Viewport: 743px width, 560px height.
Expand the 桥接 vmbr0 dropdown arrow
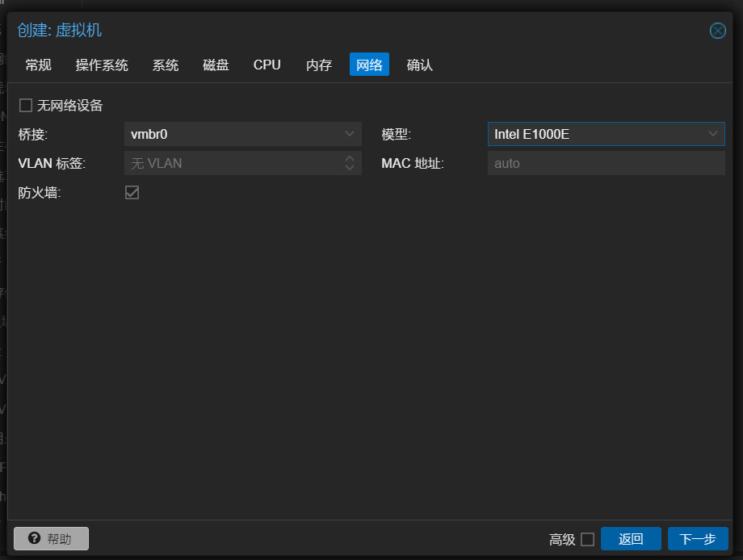(x=350, y=134)
